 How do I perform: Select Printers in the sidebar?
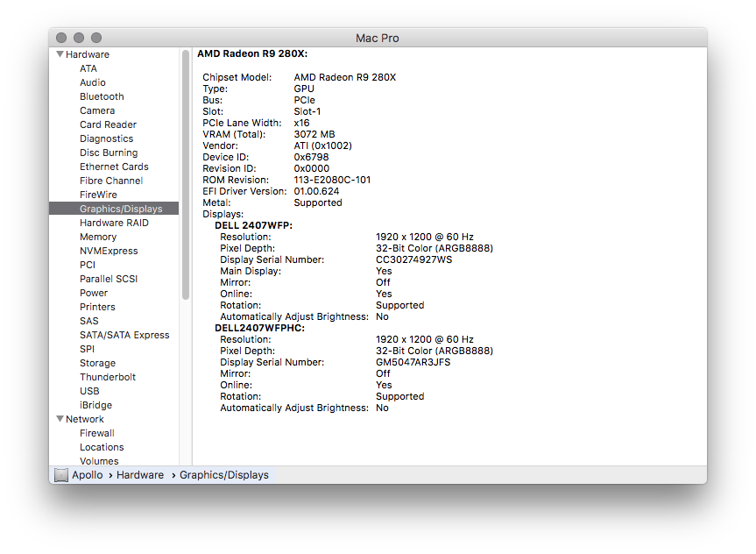(x=97, y=307)
